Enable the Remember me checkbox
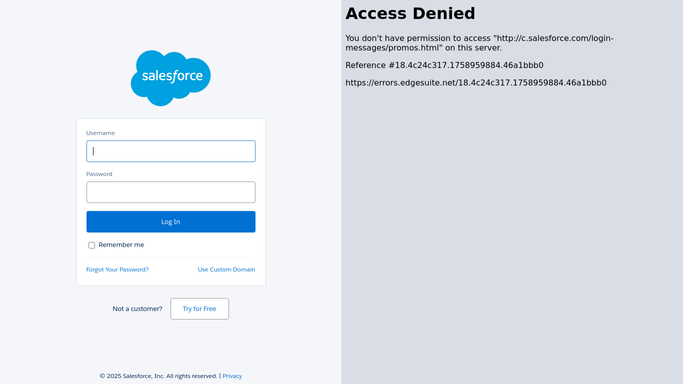The height and width of the screenshot is (384, 683). click(x=91, y=245)
